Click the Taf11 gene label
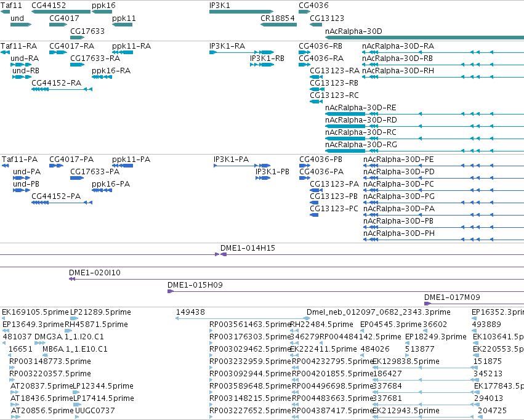Image resolution: width=524 pixels, height=420 pixels. [x=11, y=6]
